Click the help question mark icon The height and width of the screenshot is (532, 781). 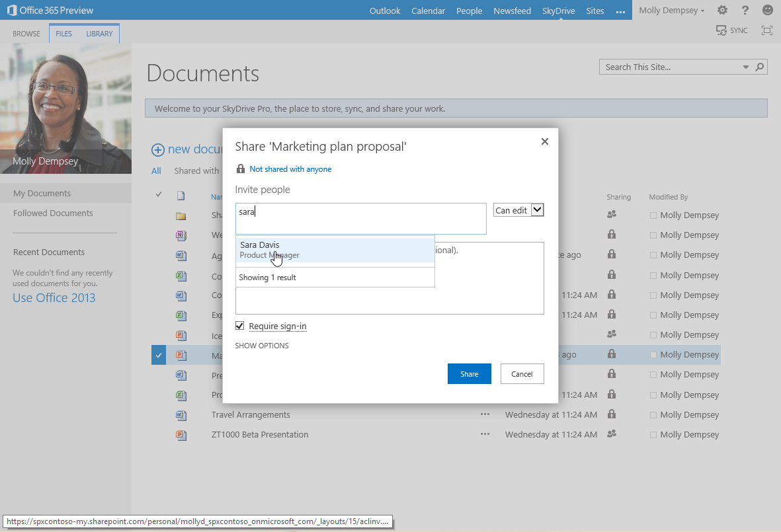pos(745,11)
